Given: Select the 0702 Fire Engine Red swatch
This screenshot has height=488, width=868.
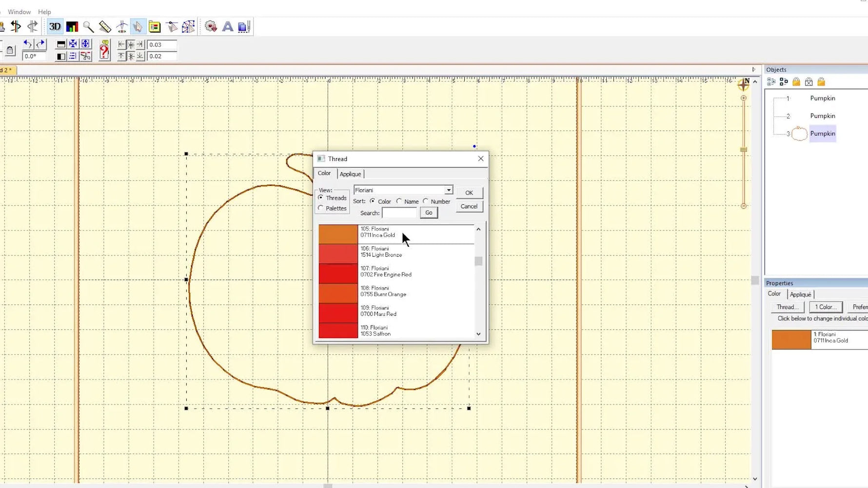Looking at the screenshot, I should tap(338, 272).
